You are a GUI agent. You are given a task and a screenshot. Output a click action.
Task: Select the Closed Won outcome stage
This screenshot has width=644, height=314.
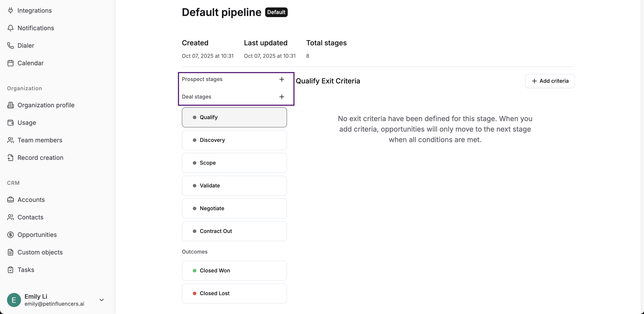pos(234,270)
